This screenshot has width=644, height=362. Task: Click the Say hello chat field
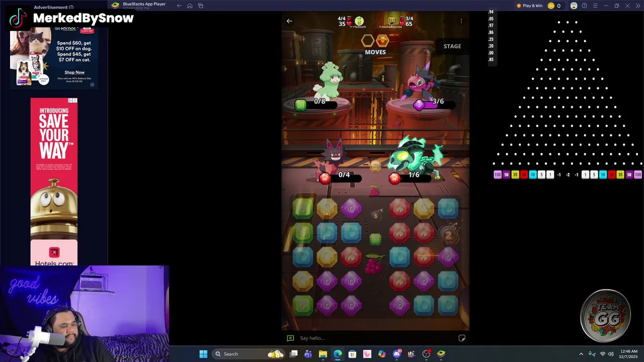coord(375,338)
